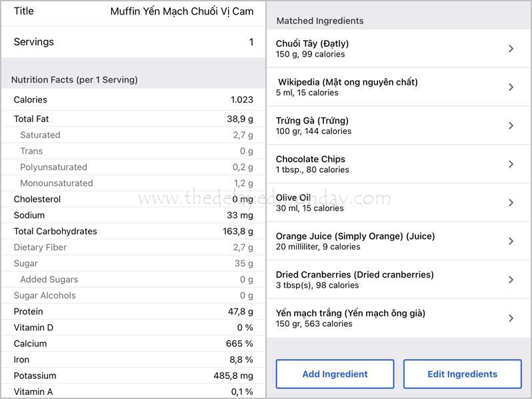Open the Orange Juice (Simply Orange) entry
Screen dimensions: 532x399
387,241
